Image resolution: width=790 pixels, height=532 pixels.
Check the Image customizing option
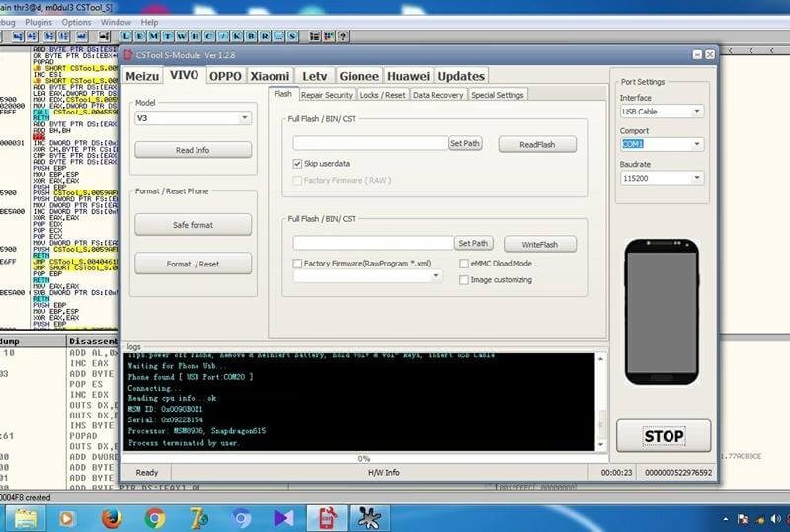(x=464, y=280)
